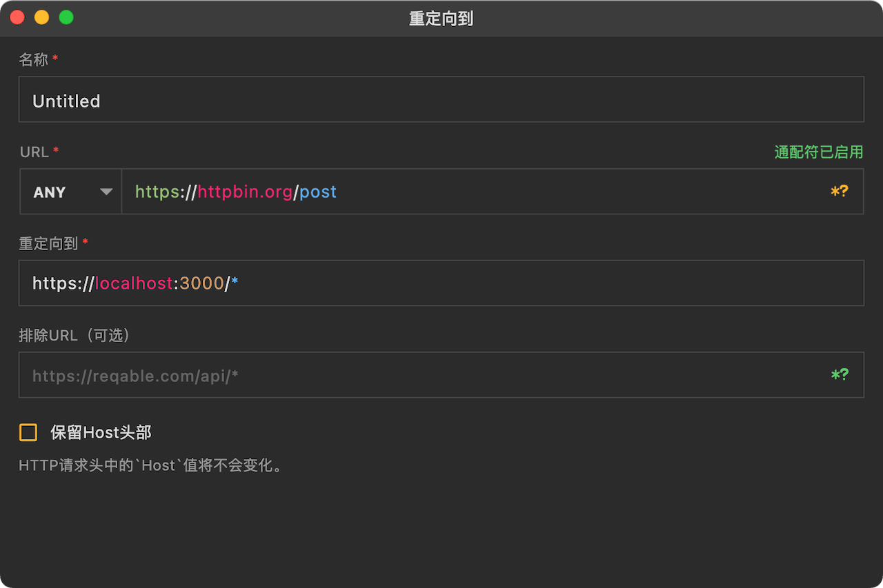This screenshot has width=883, height=588.
Task: Open the ANY method dropdown
Action: click(71, 192)
